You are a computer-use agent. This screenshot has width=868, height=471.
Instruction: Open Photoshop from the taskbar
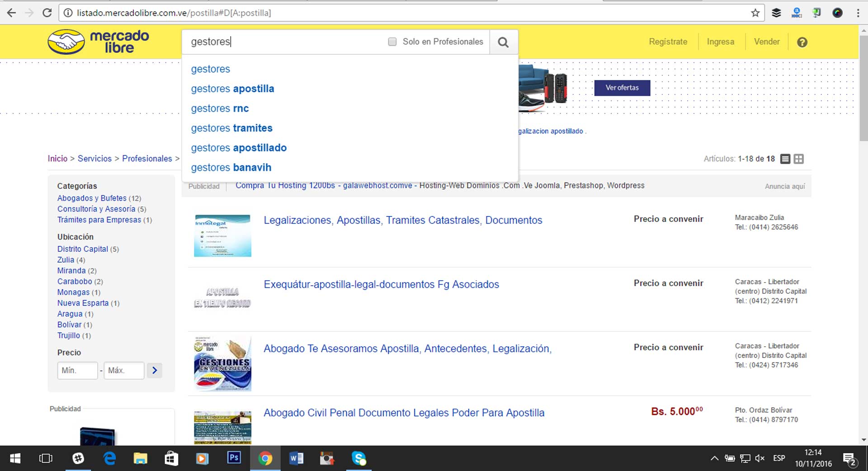click(234, 457)
